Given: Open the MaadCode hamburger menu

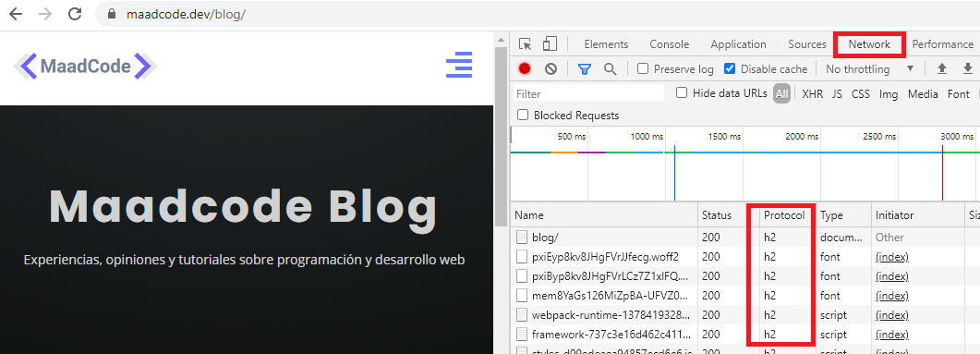Looking at the screenshot, I should tap(459, 65).
